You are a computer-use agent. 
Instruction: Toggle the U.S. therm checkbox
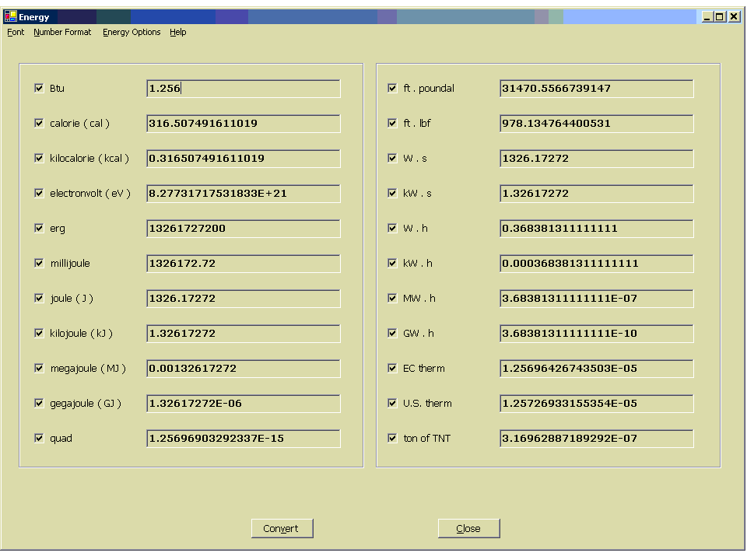392,404
